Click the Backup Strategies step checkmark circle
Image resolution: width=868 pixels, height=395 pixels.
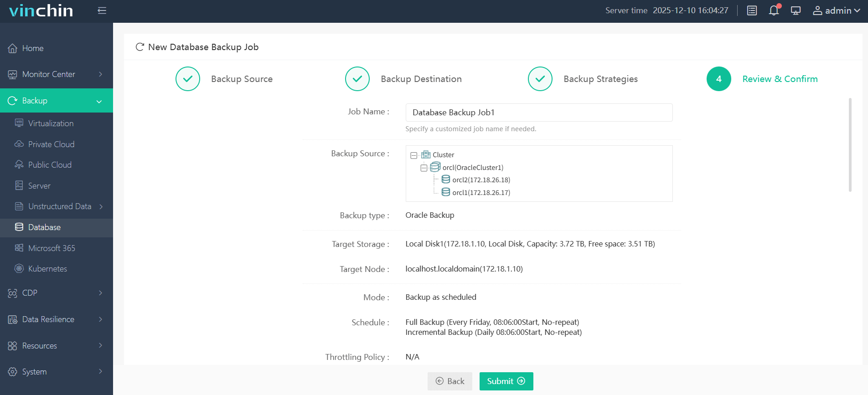coord(540,79)
